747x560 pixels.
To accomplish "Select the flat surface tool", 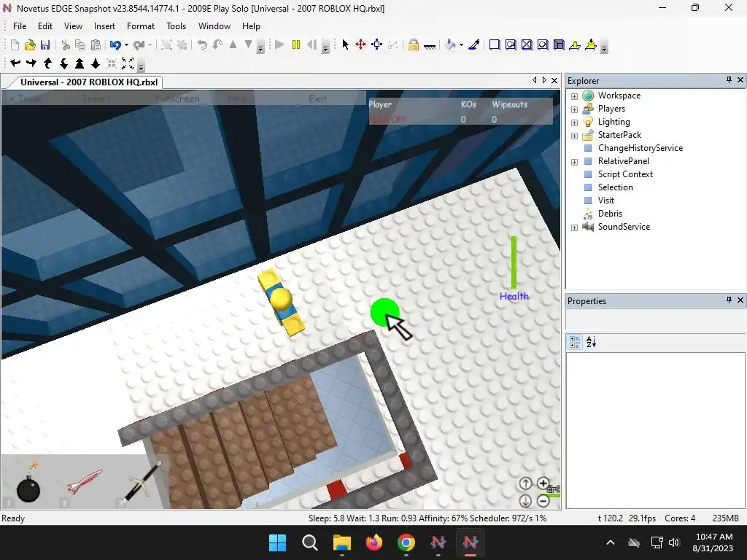I will (495, 44).
